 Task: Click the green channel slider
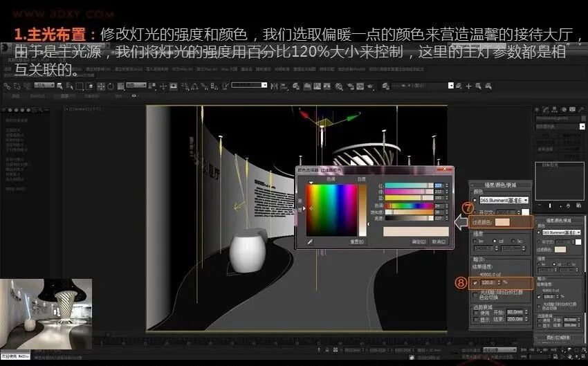pos(410,192)
